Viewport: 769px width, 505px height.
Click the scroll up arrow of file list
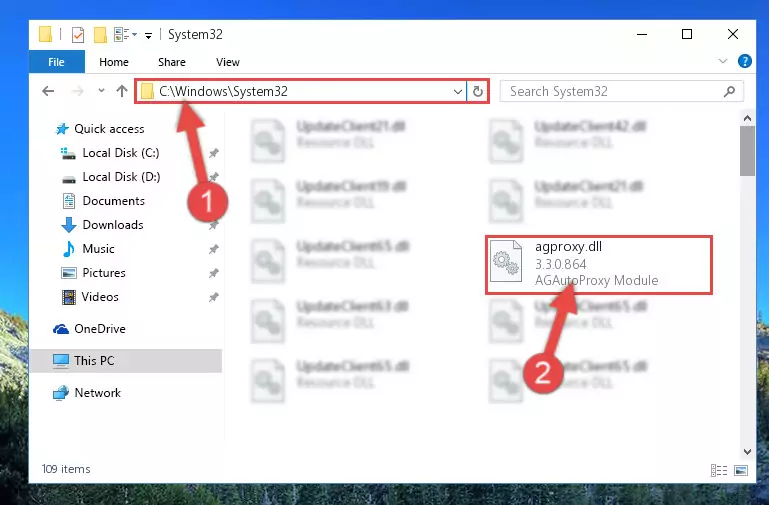tap(747, 118)
